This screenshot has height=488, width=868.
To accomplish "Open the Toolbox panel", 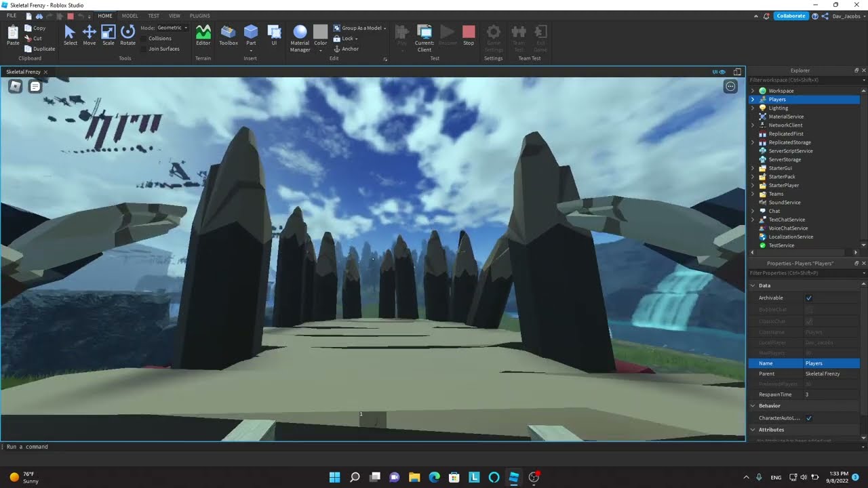I will click(x=229, y=35).
